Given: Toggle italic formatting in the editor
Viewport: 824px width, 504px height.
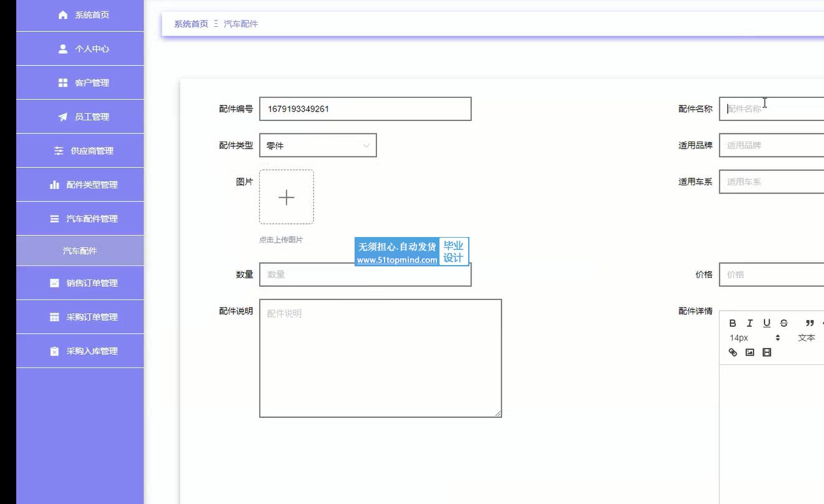Looking at the screenshot, I should tap(750, 323).
